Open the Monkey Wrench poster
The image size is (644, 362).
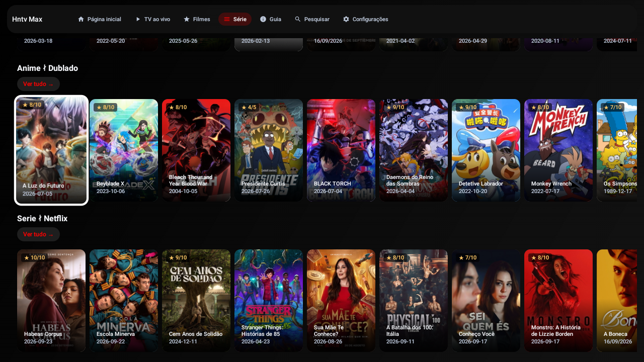pos(558,150)
